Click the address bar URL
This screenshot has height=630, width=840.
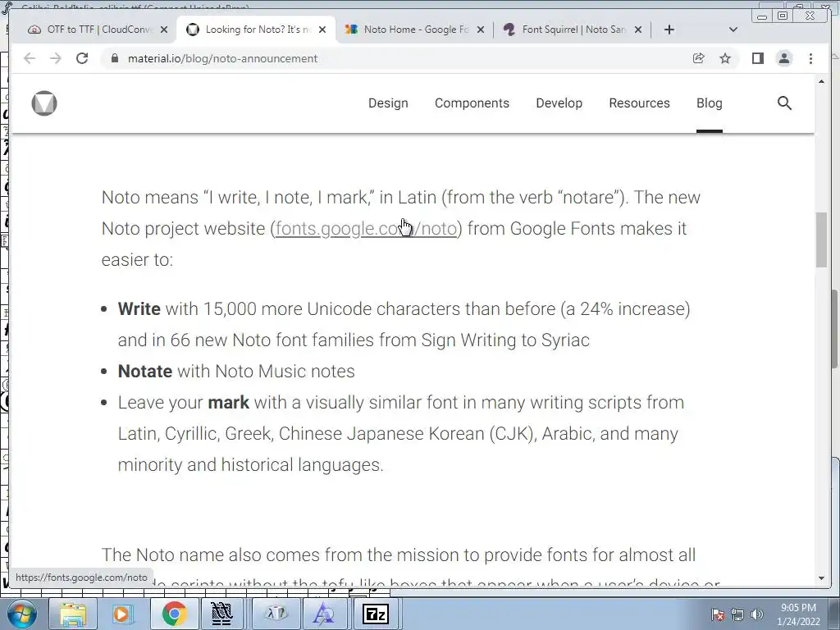click(x=222, y=58)
